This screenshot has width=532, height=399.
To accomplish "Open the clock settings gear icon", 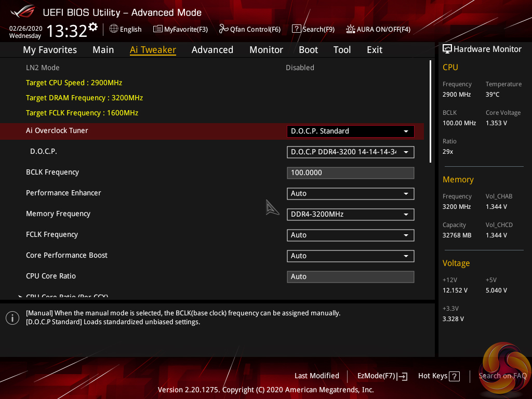I will point(93,27).
